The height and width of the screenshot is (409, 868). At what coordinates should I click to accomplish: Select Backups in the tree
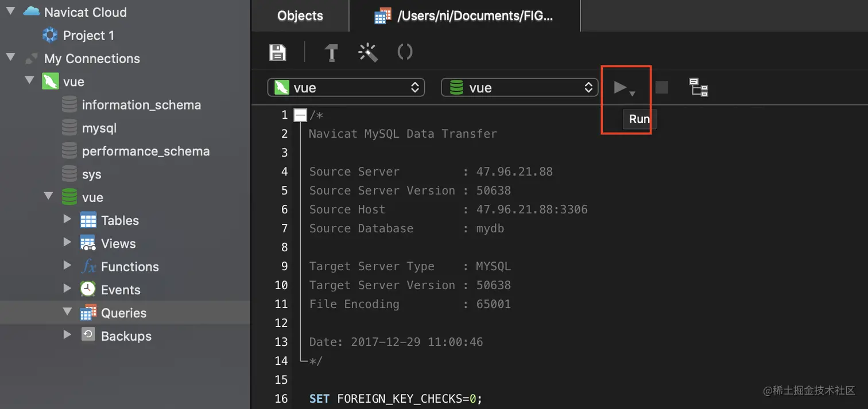(x=126, y=336)
